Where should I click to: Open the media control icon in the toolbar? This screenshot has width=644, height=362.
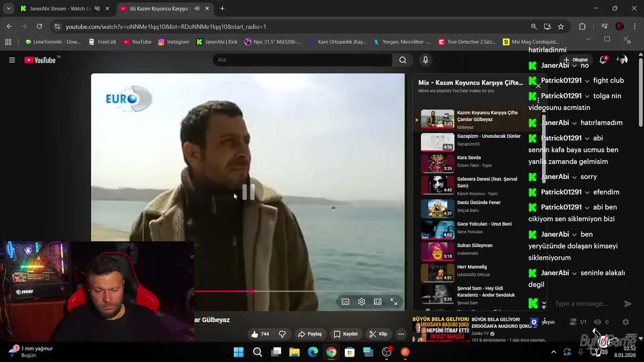pyautogui.click(x=604, y=27)
